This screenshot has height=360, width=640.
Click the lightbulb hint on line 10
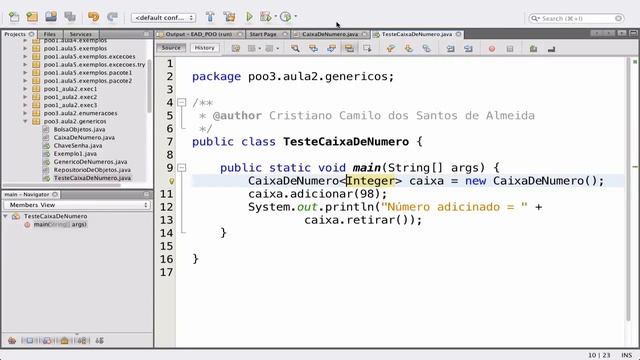(x=172, y=181)
